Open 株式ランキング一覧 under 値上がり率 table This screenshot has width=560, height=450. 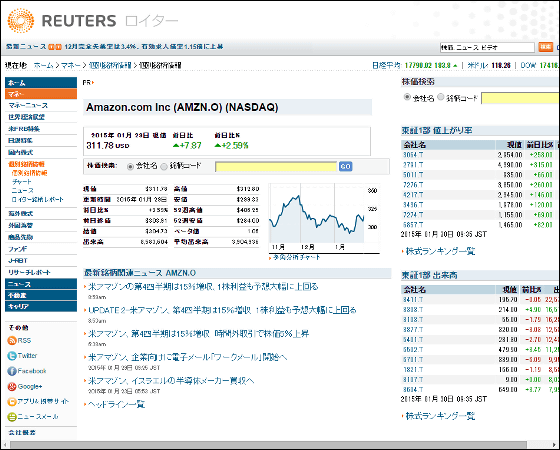tap(440, 251)
